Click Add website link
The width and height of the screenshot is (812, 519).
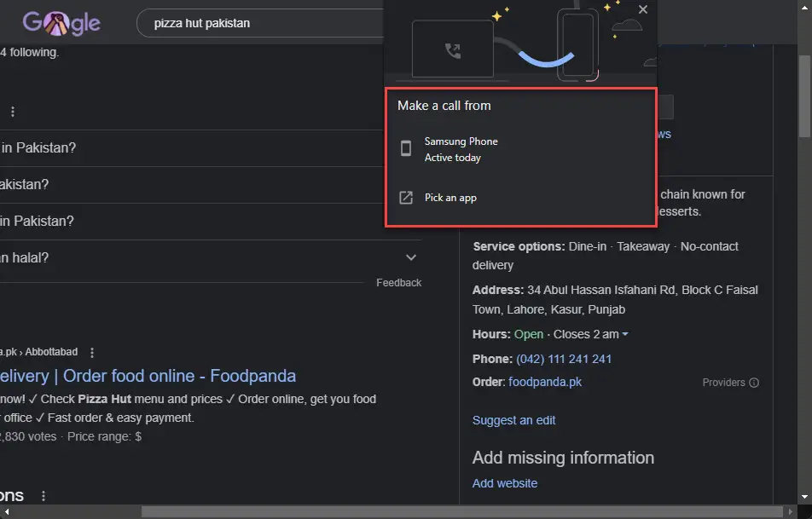click(x=504, y=483)
